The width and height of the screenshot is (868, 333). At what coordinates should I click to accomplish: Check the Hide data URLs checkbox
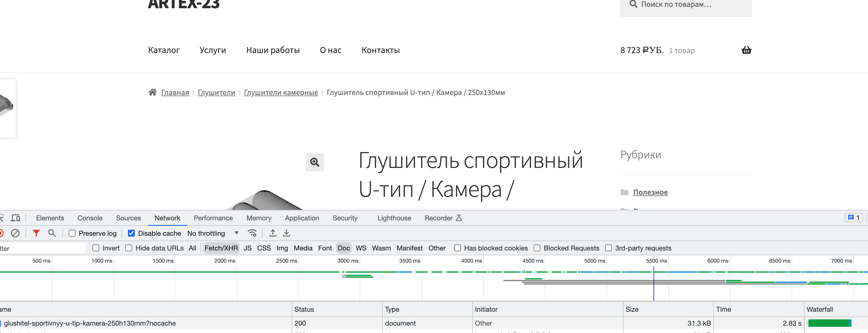129,248
